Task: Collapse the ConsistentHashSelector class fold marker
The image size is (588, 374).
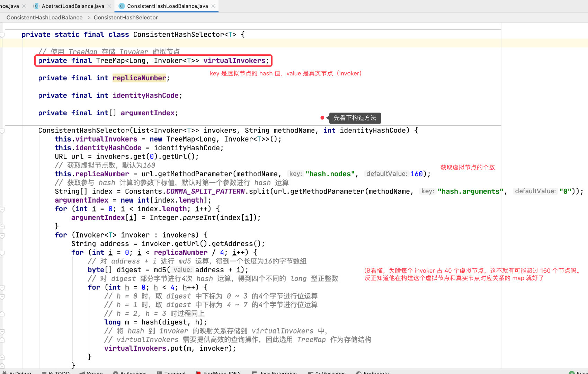Action: 2,35
